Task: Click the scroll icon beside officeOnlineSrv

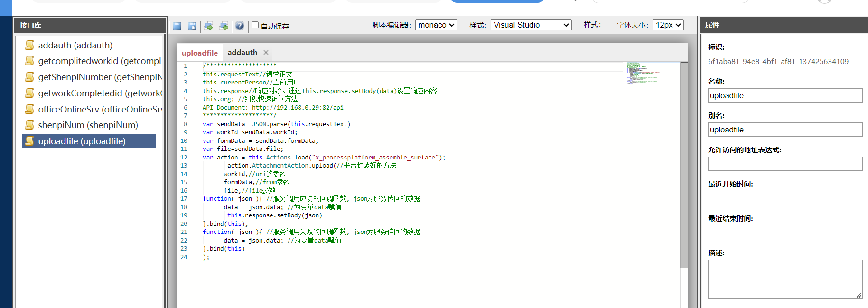Action: (x=29, y=109)
